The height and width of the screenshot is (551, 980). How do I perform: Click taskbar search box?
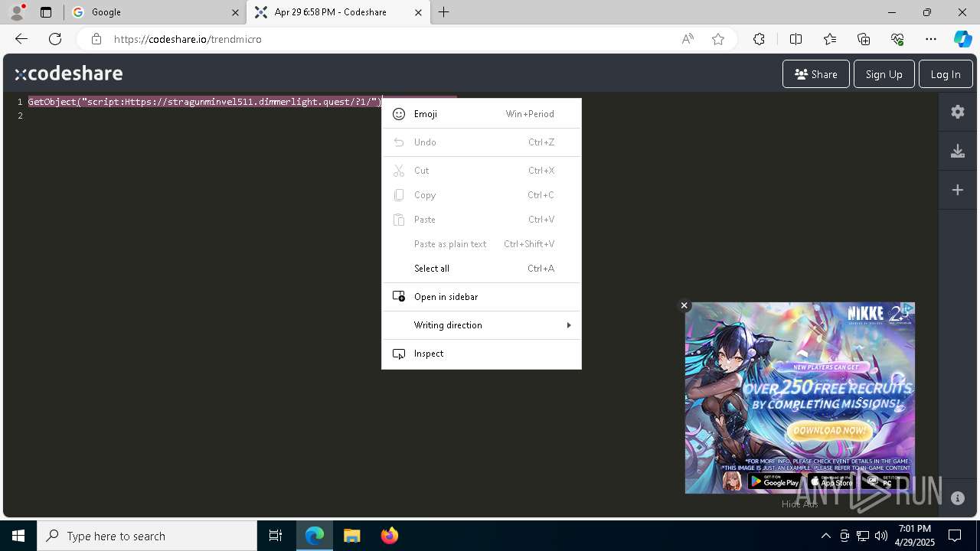pos(147,536)
